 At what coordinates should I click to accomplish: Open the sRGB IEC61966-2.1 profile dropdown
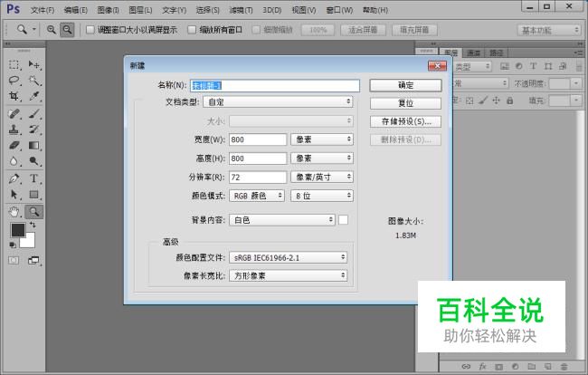click(288, 257)
